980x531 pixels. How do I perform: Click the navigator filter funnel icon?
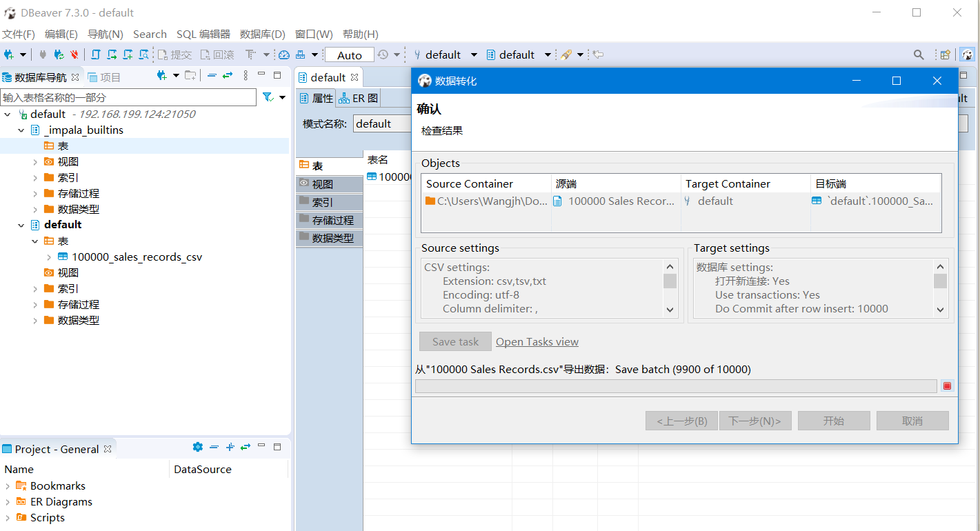pyautogui.click(x=268, y=97)
